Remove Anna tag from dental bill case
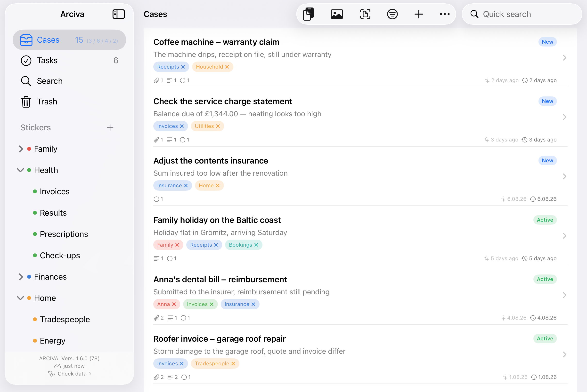This screenshot has width=587, height=392. coord(174,304)
